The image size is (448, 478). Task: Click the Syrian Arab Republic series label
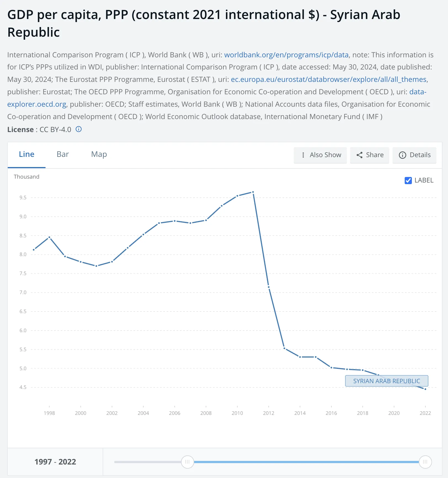386,381
